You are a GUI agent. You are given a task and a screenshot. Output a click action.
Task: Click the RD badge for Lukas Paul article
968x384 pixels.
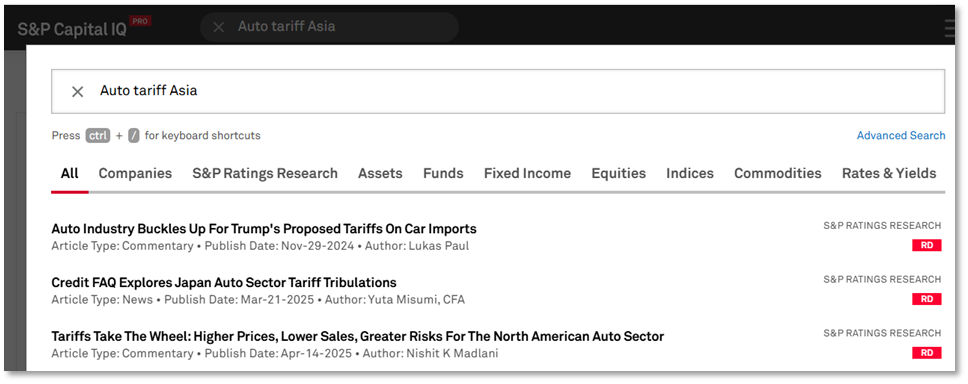click(927, 245)
